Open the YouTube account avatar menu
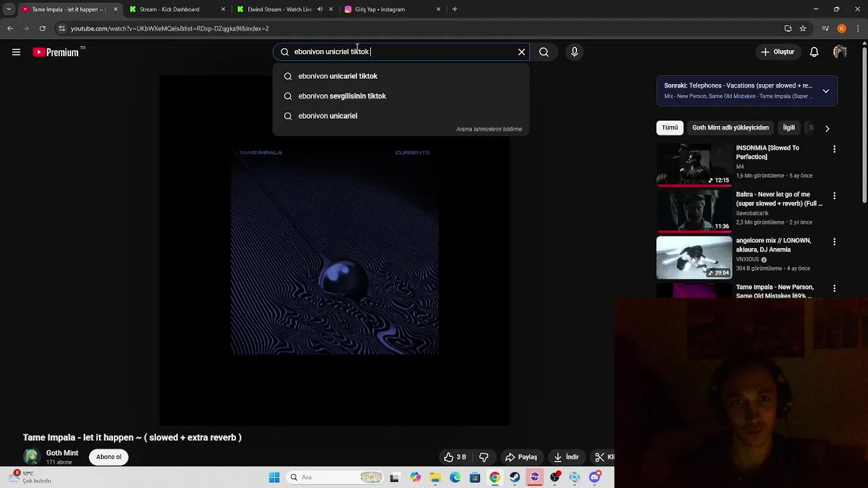This screenshot has width=868, height=488. click(840, 52)
